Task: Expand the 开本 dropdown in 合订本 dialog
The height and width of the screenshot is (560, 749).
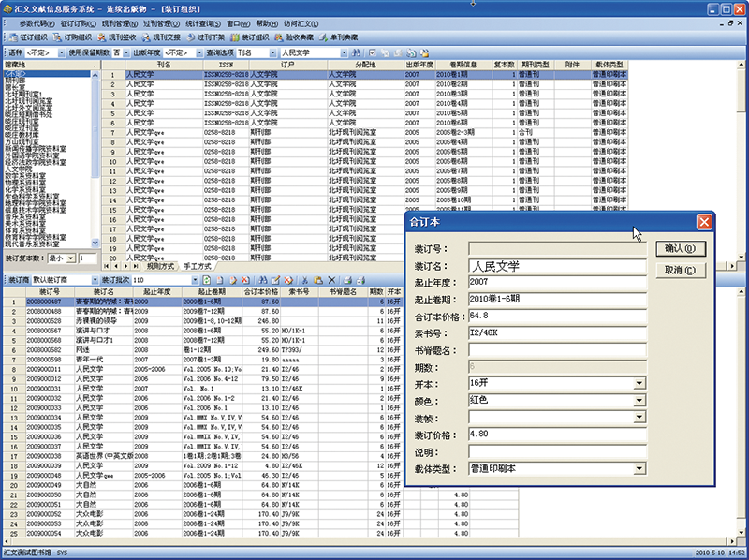Action: tap(639, 383)
